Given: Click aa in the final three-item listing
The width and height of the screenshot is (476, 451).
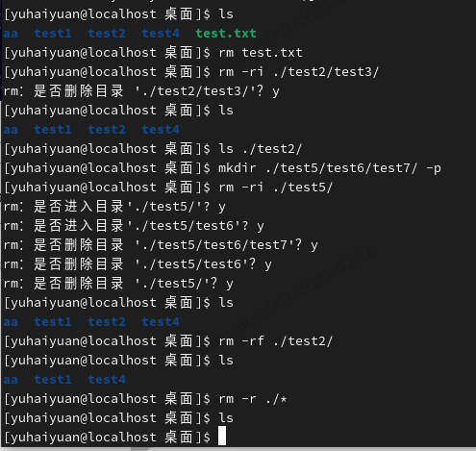Looking at the screenshot, I should [x=11, y=380].
